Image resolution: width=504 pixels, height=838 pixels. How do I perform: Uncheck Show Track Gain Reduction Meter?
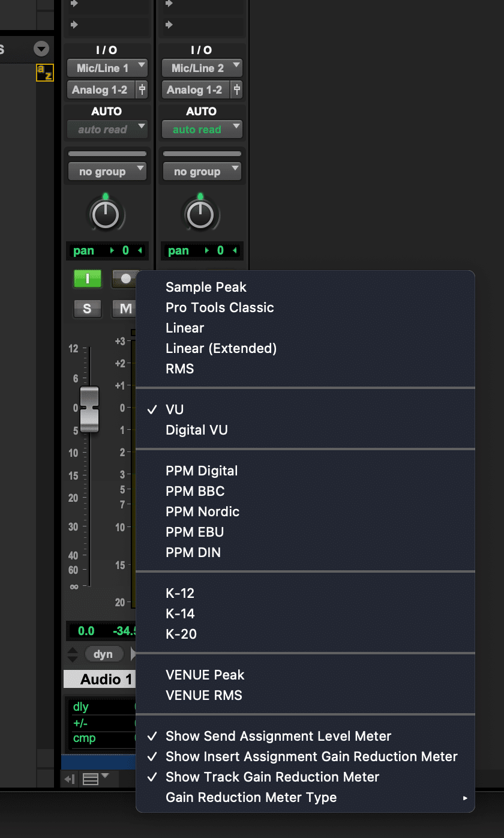[x=272, y=777]
